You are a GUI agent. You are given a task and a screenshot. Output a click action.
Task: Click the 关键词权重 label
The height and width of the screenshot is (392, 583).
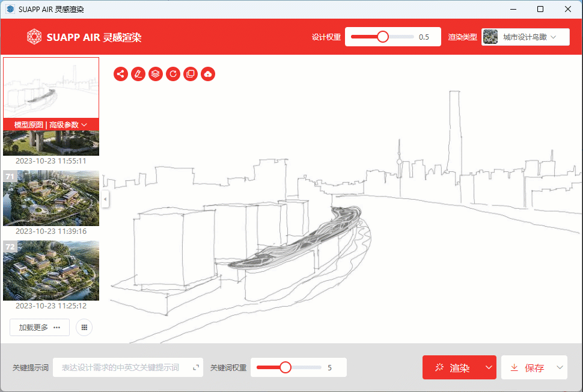[228, 367]
